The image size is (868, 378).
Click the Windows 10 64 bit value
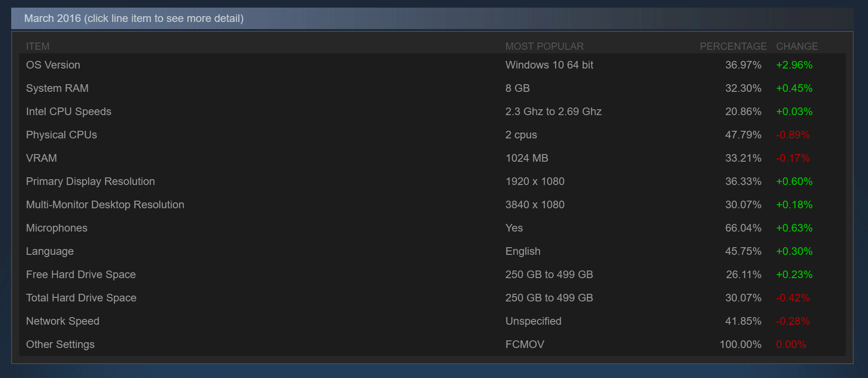coord(549,65)
